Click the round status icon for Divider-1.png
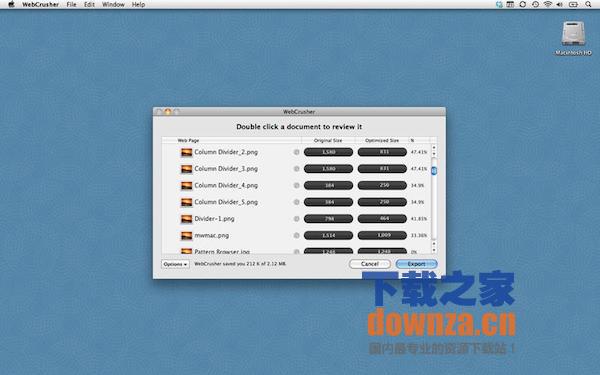The image size is (600, 375). coord(296,219)
